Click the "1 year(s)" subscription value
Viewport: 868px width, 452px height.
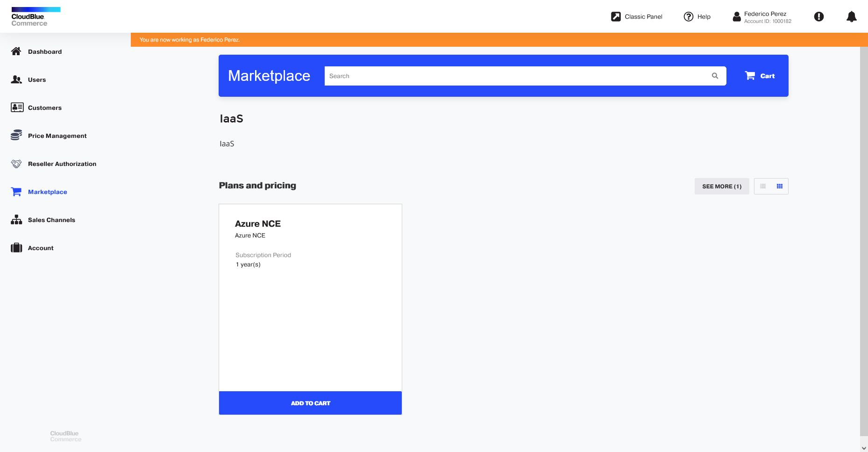(x=248, y=265)
